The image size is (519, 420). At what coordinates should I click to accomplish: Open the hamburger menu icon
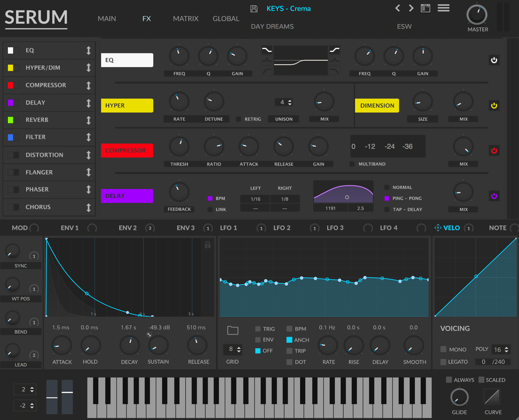(443, 8)
